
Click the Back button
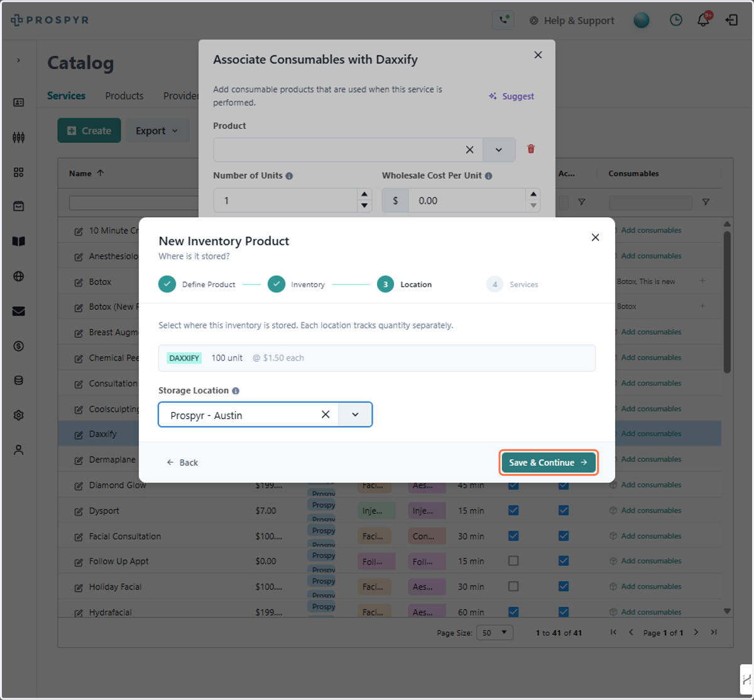click(182, 462)
